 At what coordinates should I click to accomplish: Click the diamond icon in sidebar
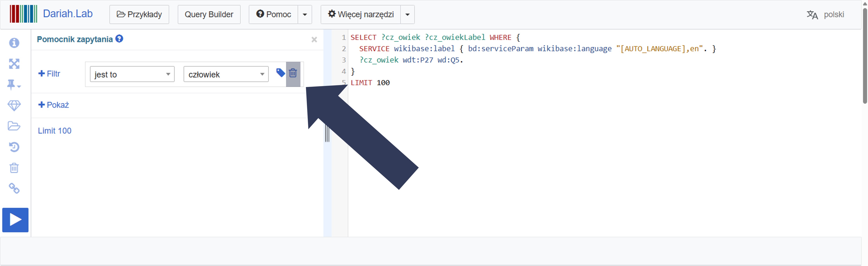(x=14, y=105)
